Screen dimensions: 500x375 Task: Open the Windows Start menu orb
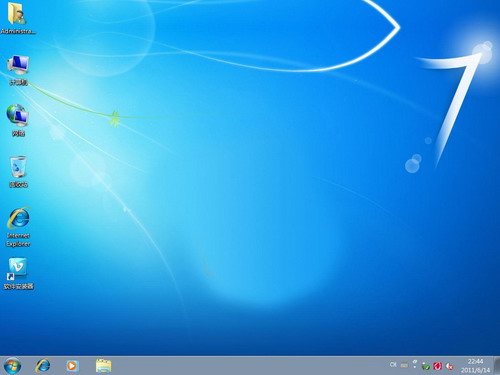13,366
